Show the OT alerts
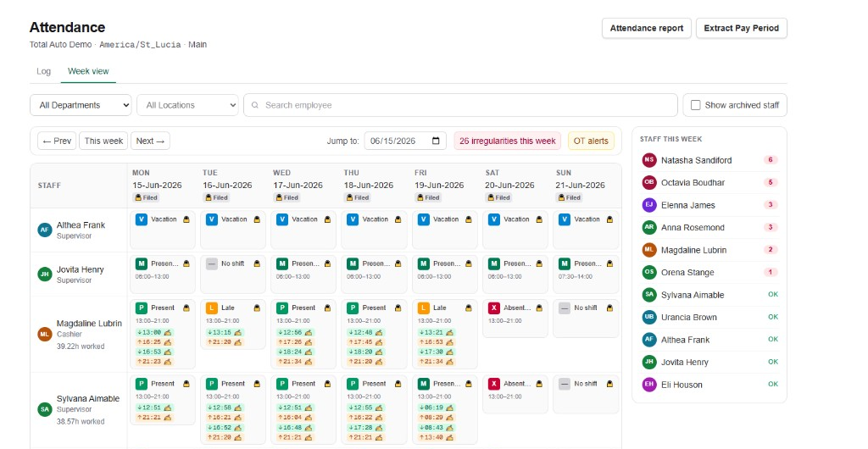868x449 pixels. pyautogui.click(x=591, y=141)
